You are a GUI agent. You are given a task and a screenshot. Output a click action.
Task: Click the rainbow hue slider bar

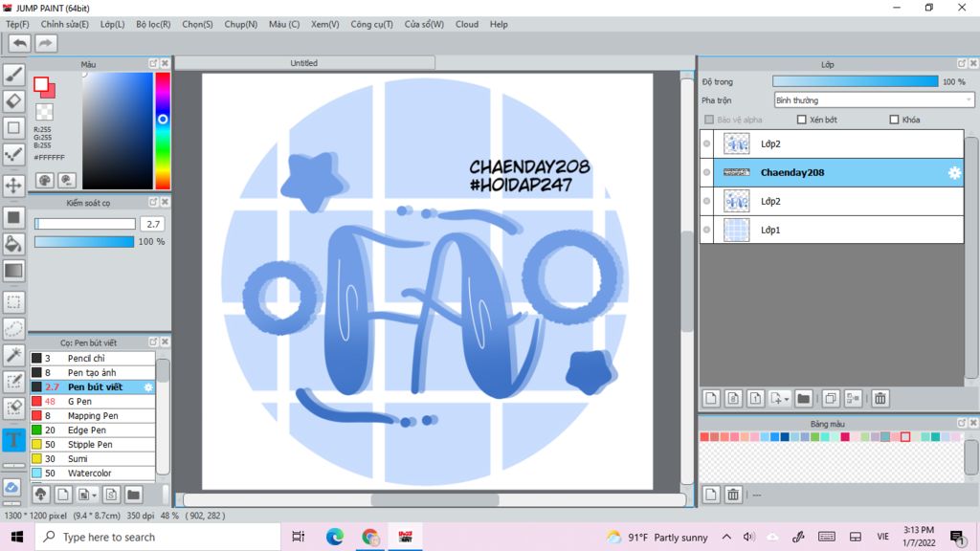pyautogui.click(x=163, y=130)
